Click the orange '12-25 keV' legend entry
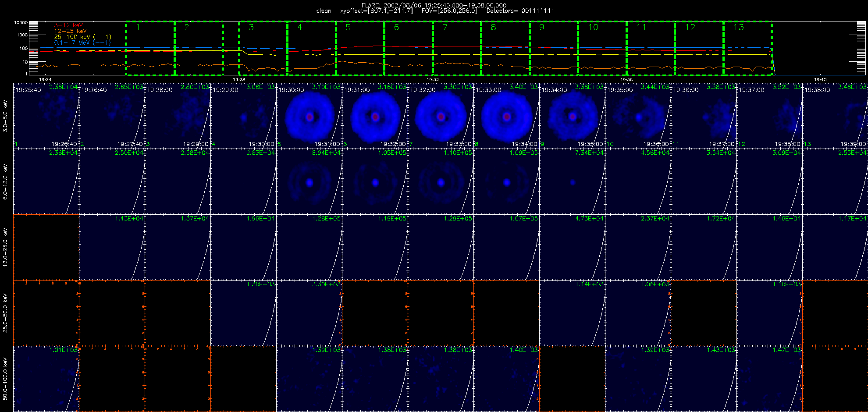This screenshot has width=868, height=412. point(70,31)
